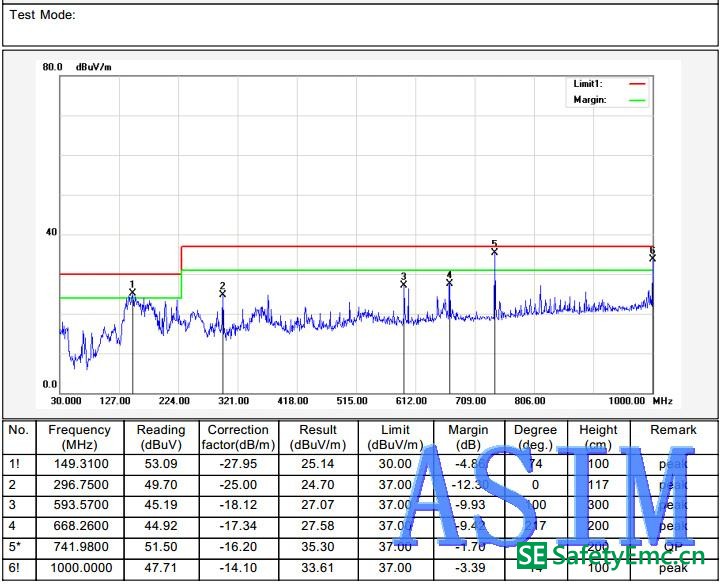Click the red Limit1 legend swatch
Screen dimensions: 722x585
[x=637, y=84]
